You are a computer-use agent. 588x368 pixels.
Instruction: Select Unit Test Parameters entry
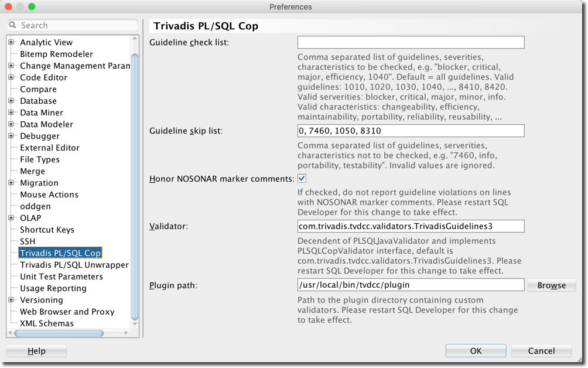click(x=61, y=277)
